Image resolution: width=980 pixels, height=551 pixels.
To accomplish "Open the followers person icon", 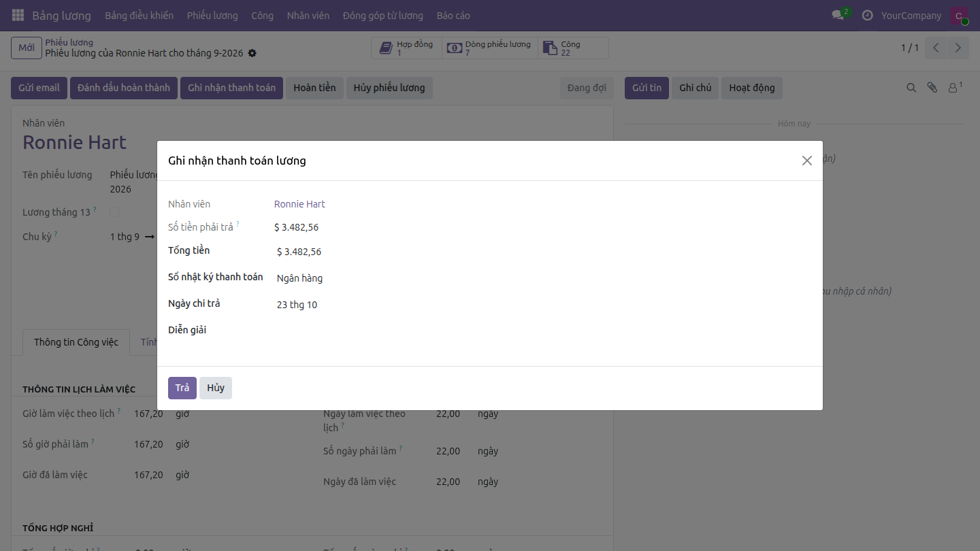I will [955, 88].
